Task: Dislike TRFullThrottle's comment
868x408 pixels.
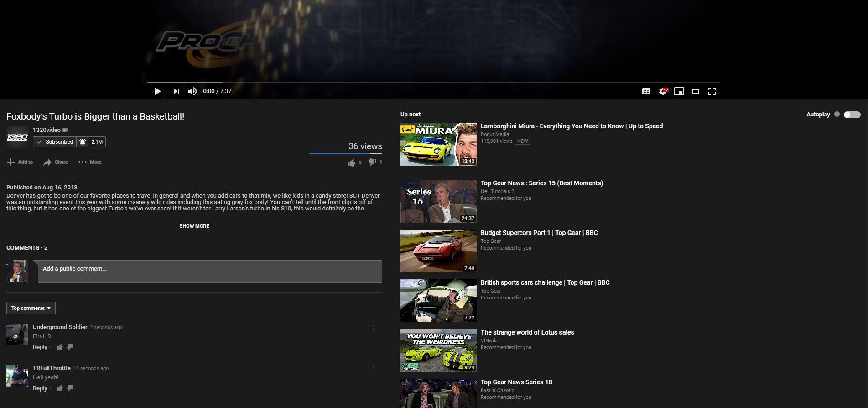Action: pyautogui.click(x=70, y=388)
